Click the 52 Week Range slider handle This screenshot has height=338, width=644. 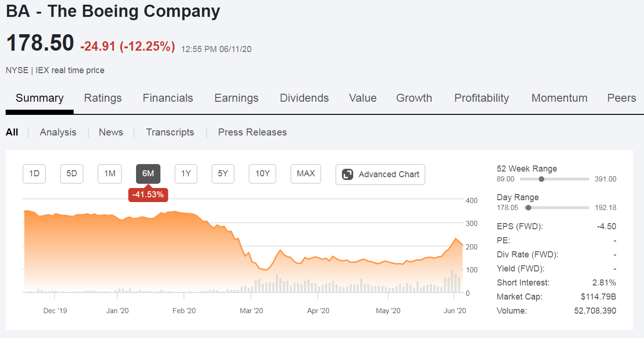542,179
